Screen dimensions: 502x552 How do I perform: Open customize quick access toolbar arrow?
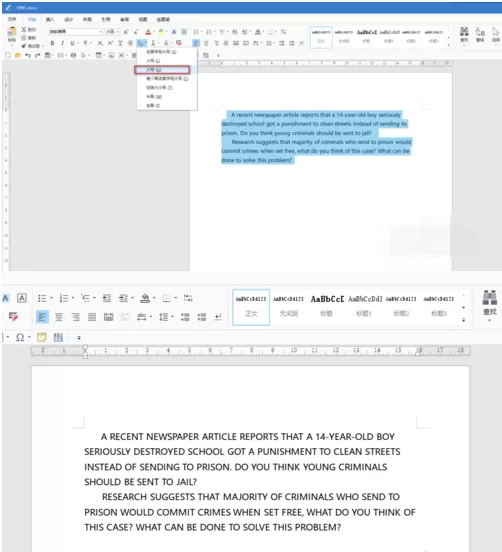point(79,338)
